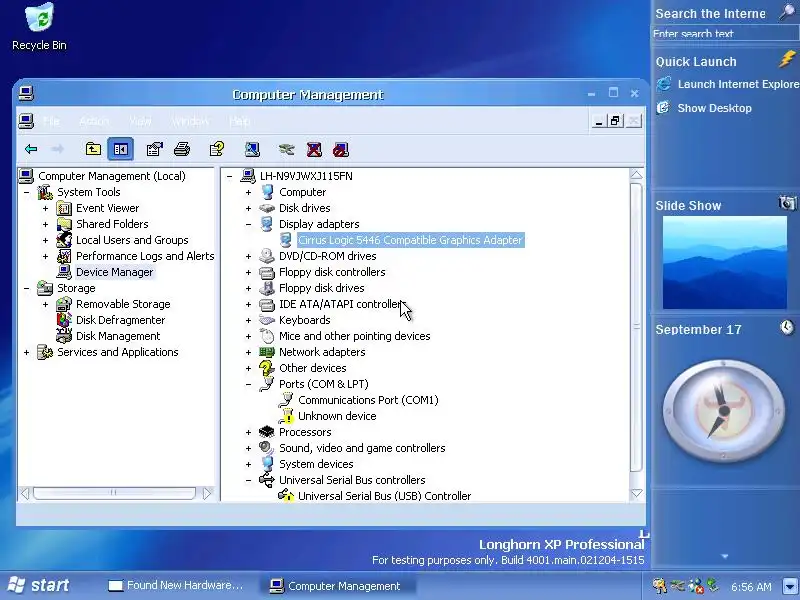
Task: Select the Unknown device entry
Action: [x=337, y=416]
